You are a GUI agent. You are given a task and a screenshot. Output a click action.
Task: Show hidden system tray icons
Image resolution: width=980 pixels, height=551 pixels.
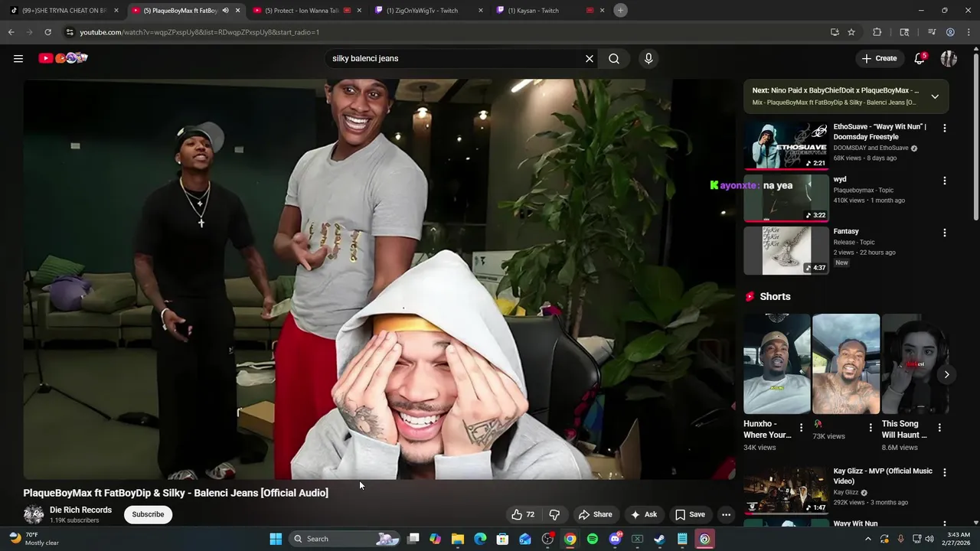pyautogui.click(x=868, y=539)
